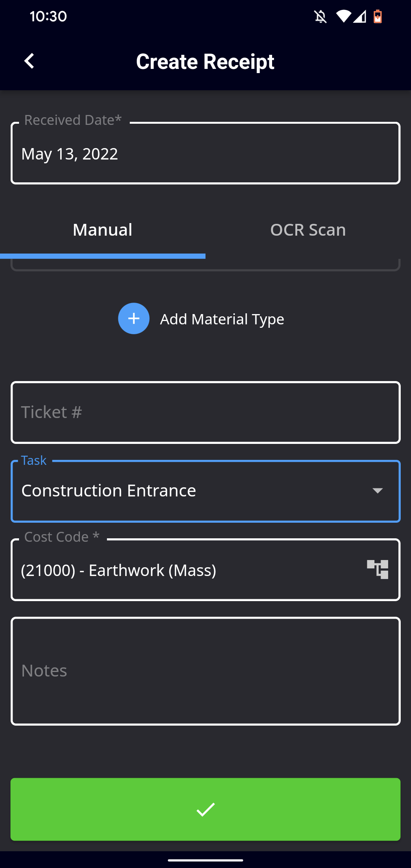Tap the Create Receipt title
This screenshot has width=411, height=868.
coord(205,62)
